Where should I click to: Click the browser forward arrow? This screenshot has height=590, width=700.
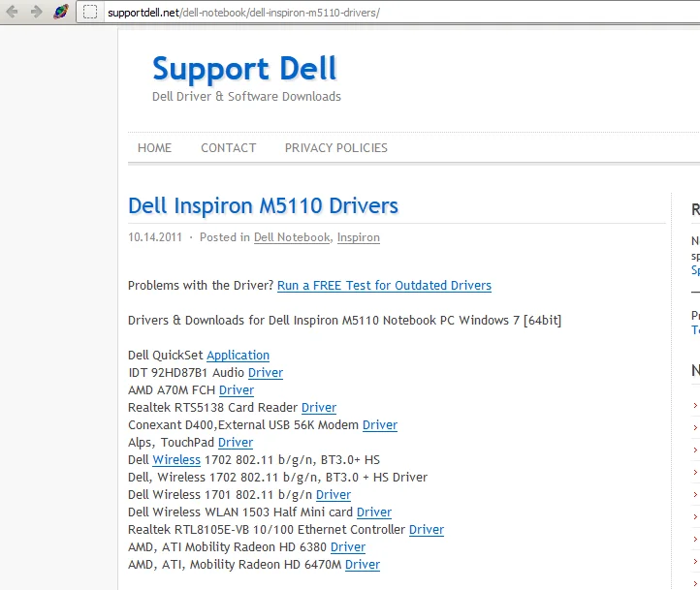pyautogui.click(x=36, y=12)
